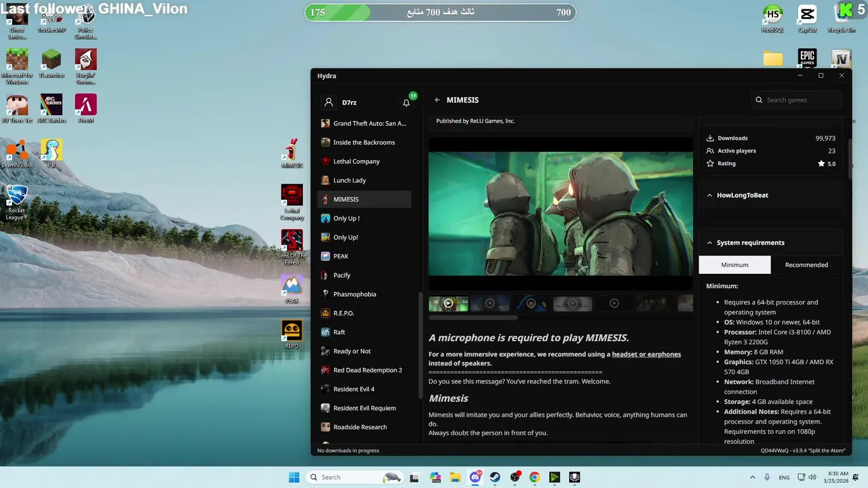Click the main MIMESIS trailer video
The width and height of the screenshot is (868, 488).
point(561,213)
